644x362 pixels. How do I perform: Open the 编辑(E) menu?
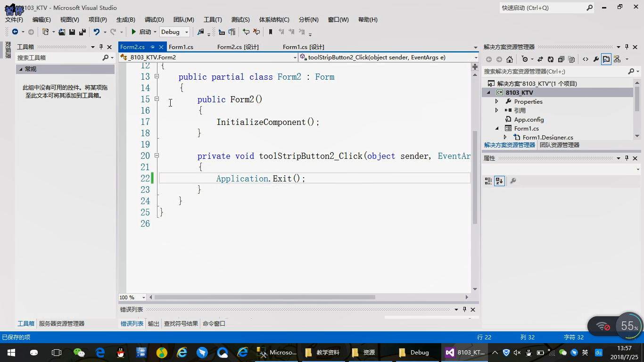(x=41, y=19)
